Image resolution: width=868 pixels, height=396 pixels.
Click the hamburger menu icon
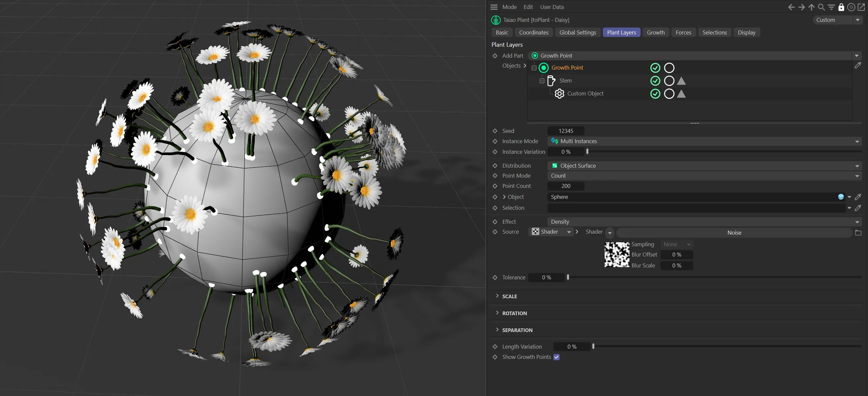click(494, 7)
